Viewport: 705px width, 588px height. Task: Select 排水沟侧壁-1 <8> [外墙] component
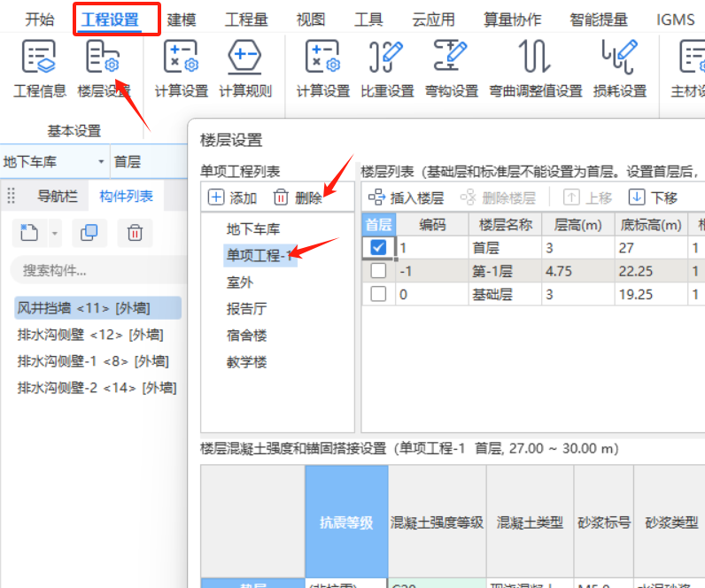click(x=93, y=361)
